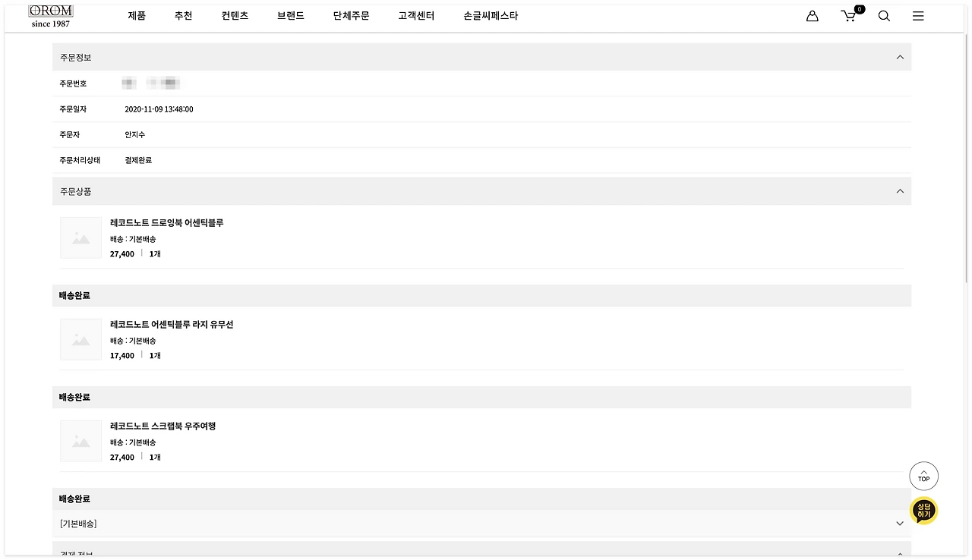Click the 주문번호 label

click(x=73, y=83)
